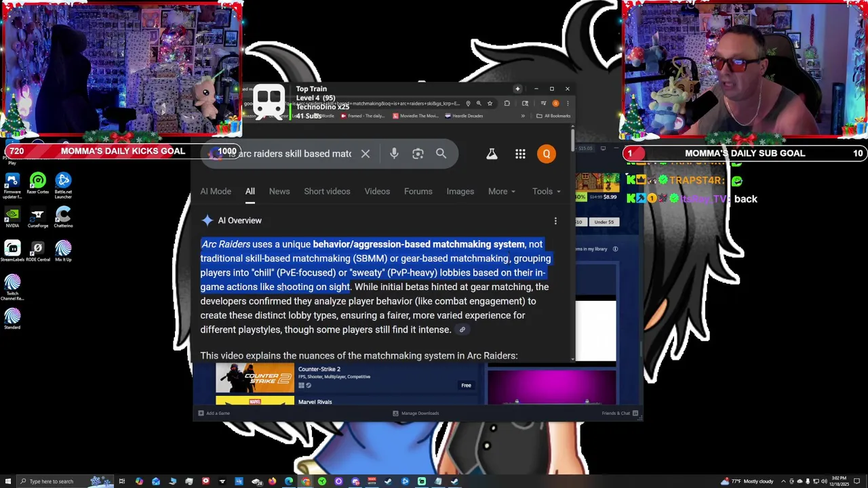Open Google Lens image search icon

click(418, 154)
